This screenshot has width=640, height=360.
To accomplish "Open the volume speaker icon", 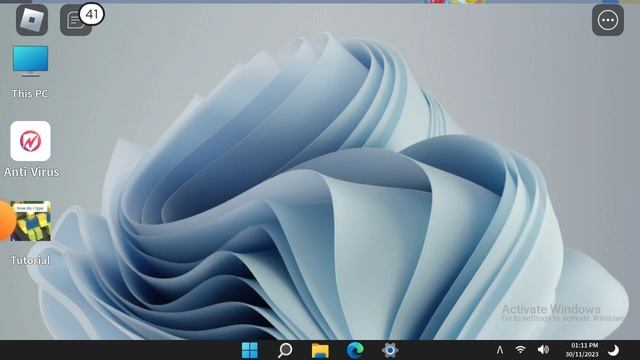I will (543, 349).
